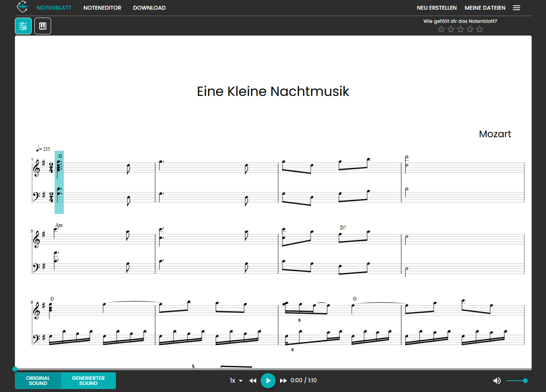This screenshot has height=392, width=546.
Task: Click the rating question text
Action: coord(460,21)
